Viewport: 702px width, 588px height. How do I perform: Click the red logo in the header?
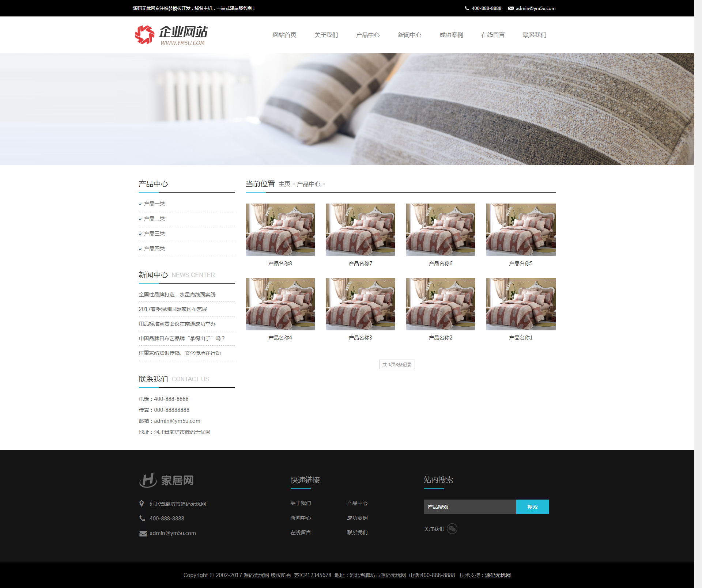[x=145, y=35]
